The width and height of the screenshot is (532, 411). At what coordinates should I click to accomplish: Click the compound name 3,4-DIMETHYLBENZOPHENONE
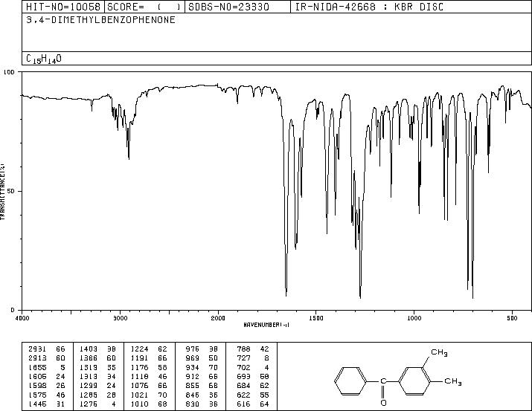pos(100,19)
